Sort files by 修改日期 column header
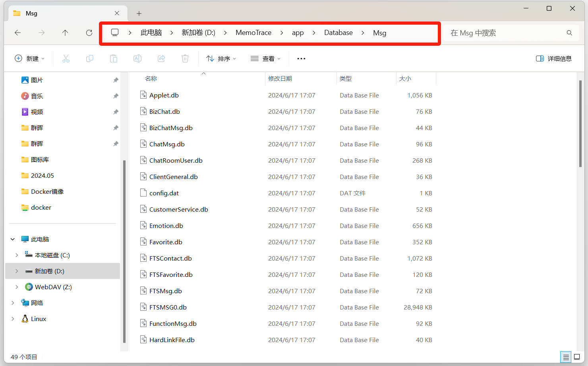 (x=280, y=79)
